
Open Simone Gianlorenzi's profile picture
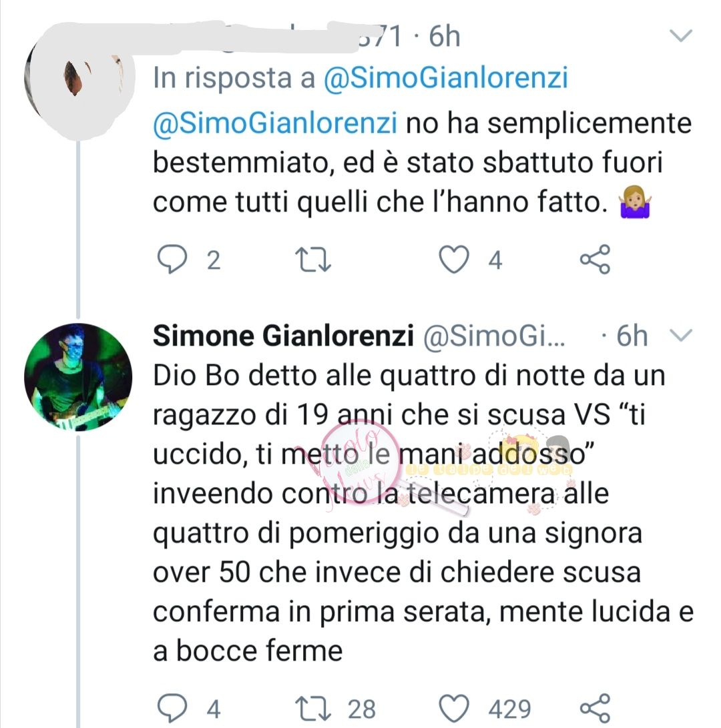[x=78, y=376]
